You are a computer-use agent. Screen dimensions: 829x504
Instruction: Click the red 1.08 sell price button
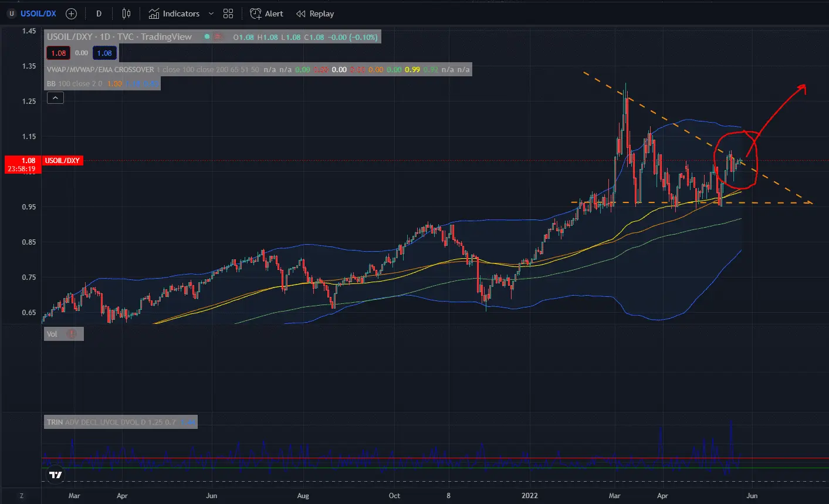click(x=59, y=53)
